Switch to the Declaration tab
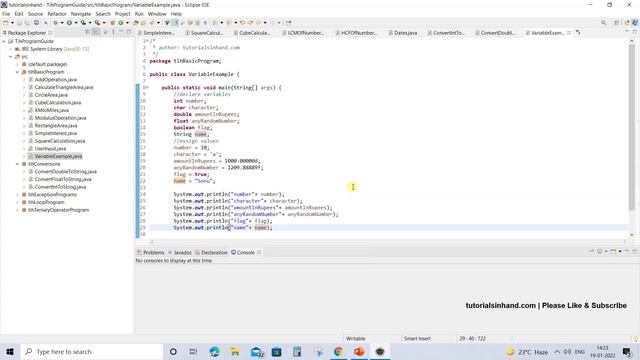Viewport: 640px width, 360px height. [211, 253]
